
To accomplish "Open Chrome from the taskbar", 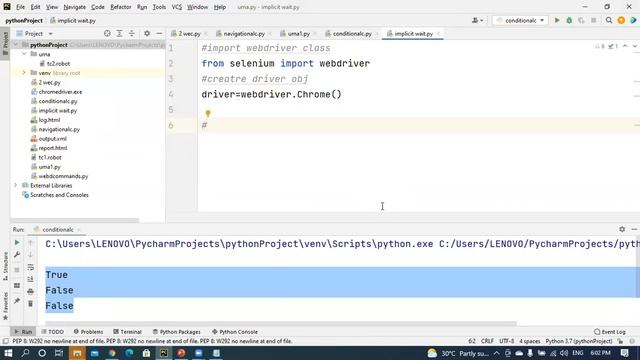I will click(x=112, y=353).
